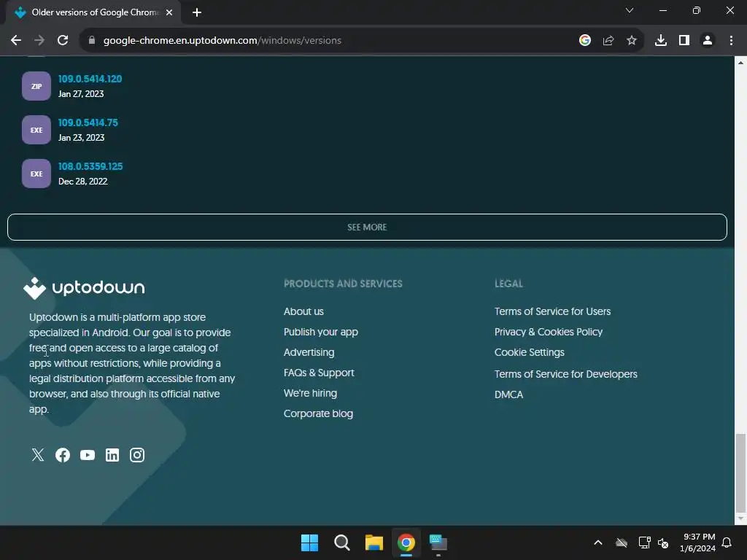Open the Chrome profile menu
This screenshot has width=747, height=560.
pos(708,41)
